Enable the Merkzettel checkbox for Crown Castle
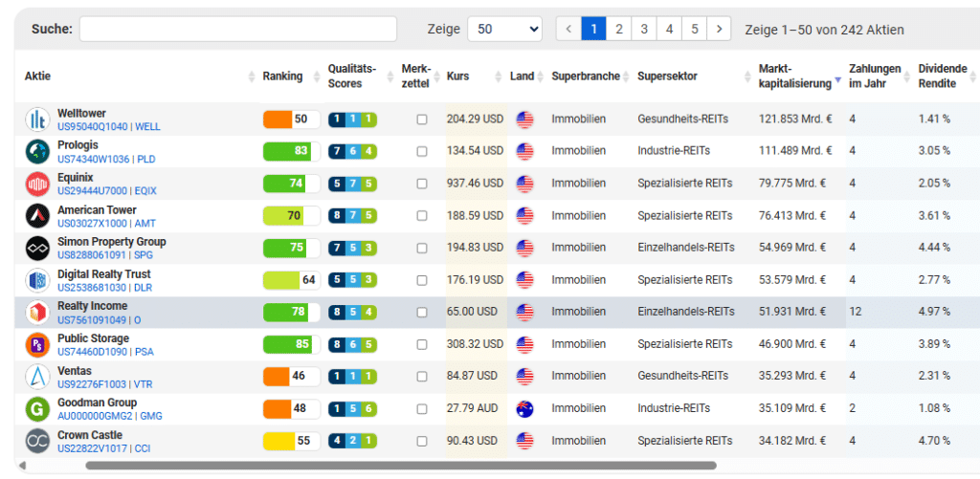The width and height of the screenshot is (980, 479). click(422, 442)
